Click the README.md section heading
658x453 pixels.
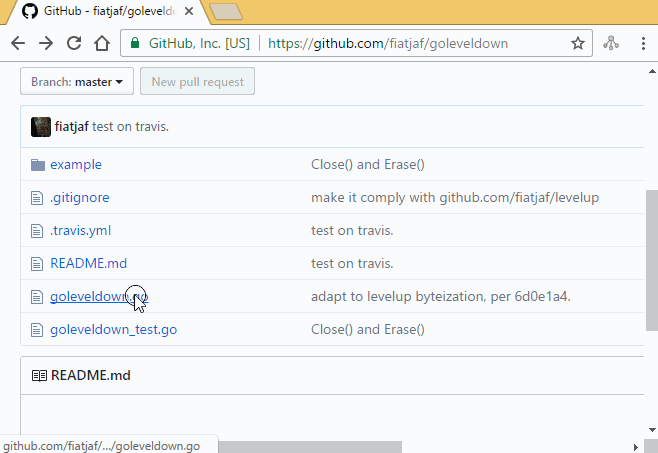coord(91,375)
